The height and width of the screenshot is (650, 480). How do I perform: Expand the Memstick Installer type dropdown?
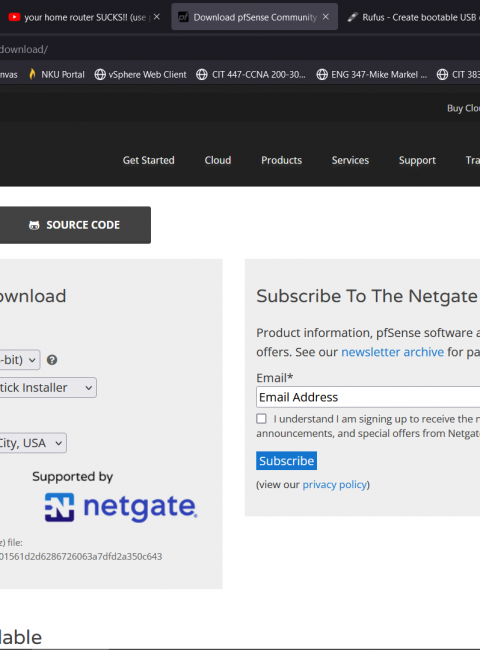click(x=48, y=388)
